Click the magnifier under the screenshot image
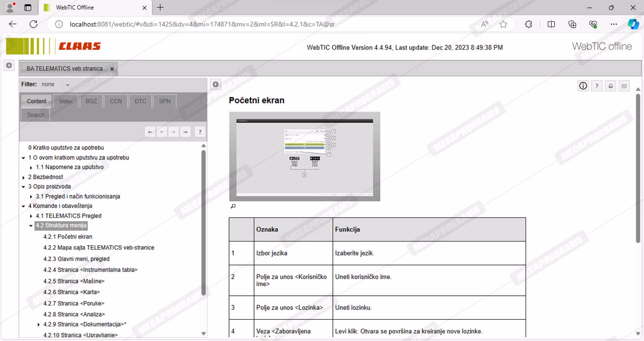The height and width of the screenshot is (341, 644). click(x=233, y=207)
